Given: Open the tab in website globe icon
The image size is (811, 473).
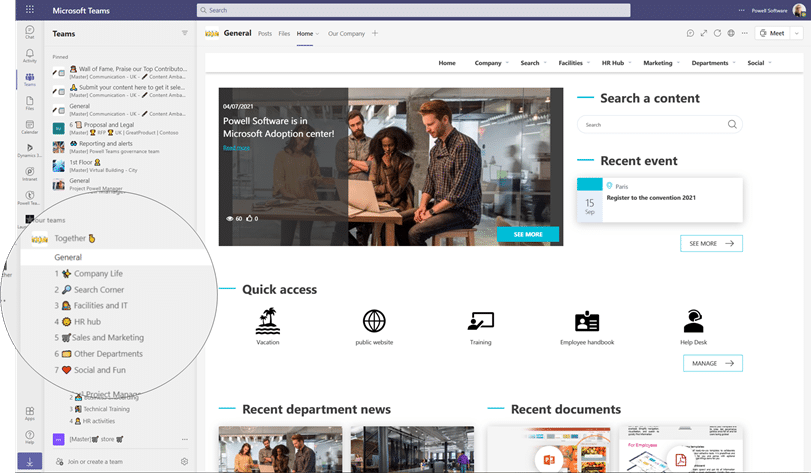Looking at the screenshot, I should (x=731, y=33).
